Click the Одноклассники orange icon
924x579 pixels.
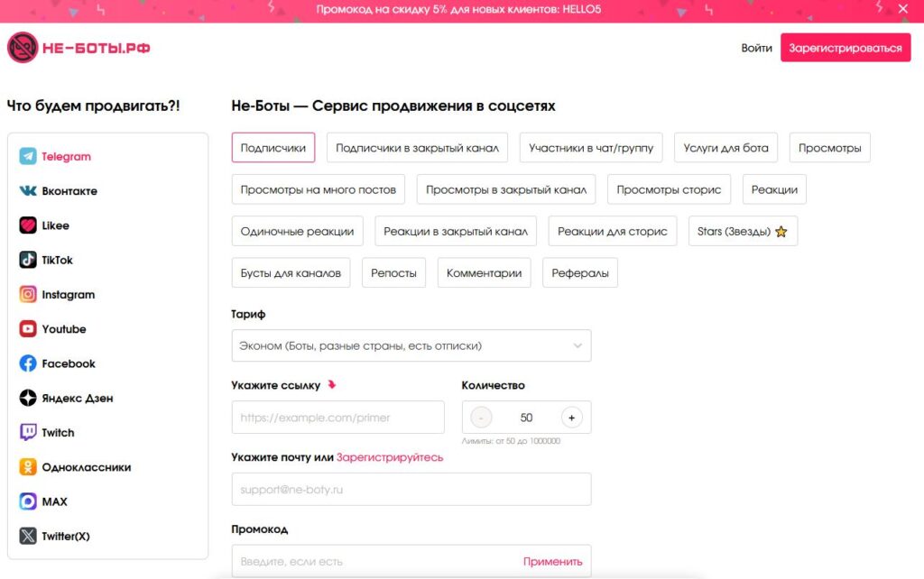pos(28,467)
